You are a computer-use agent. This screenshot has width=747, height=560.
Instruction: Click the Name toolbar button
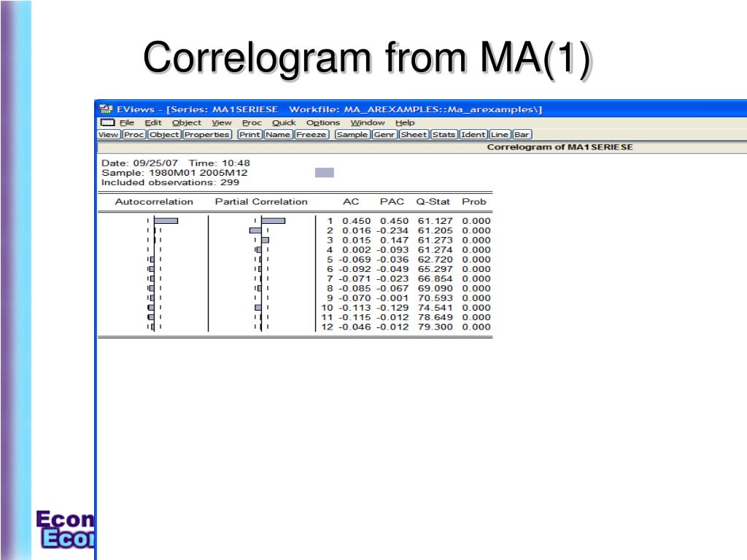coord(278,135)
